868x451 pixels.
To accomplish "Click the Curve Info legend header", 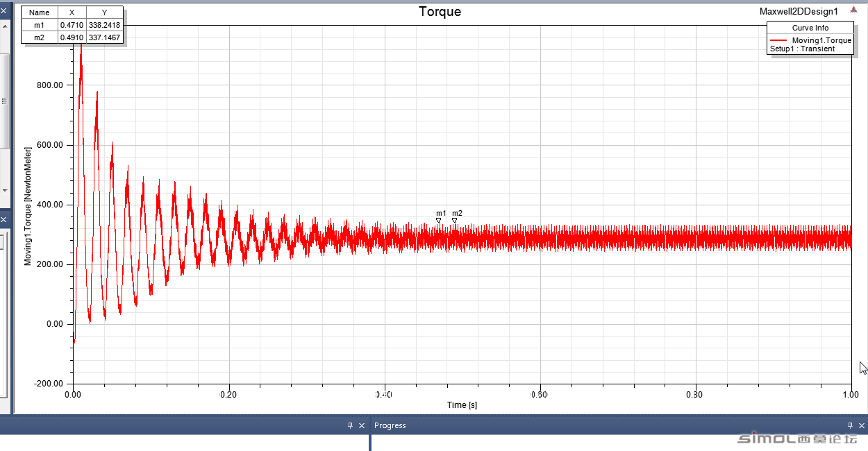I will coord(810,28).
